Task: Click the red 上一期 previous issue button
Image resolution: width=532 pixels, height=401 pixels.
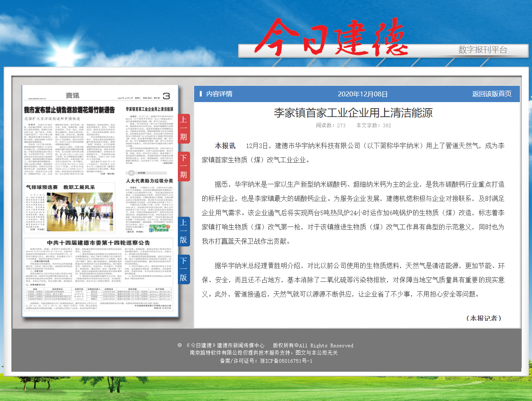Action: point(184,128)
